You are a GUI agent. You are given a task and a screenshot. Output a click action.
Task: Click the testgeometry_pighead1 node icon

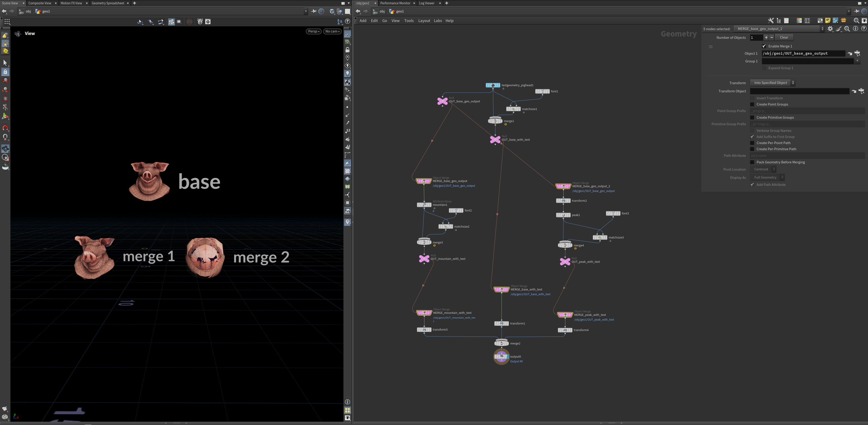pos(493,85)
